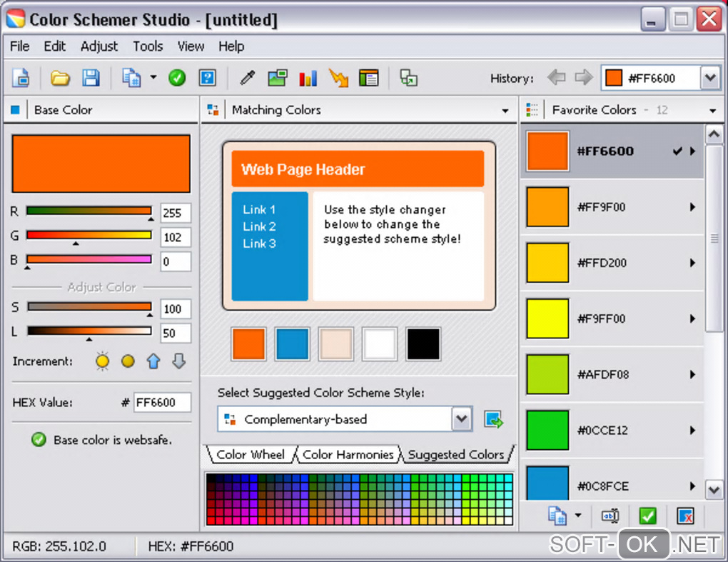Expand arrow for favorite #F9FF00
The width and height of the screenshot is (728, 562).
pyautogui.click(x=693, y=318)
